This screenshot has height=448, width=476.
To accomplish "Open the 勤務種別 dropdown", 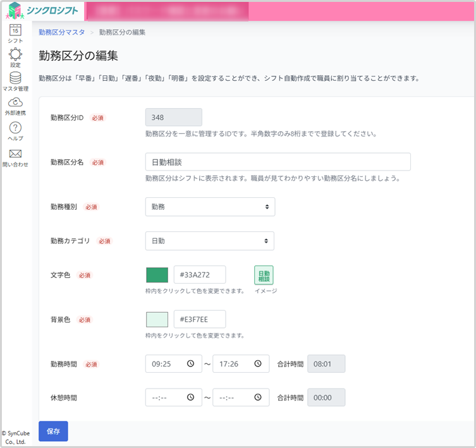I will [210, 207].
